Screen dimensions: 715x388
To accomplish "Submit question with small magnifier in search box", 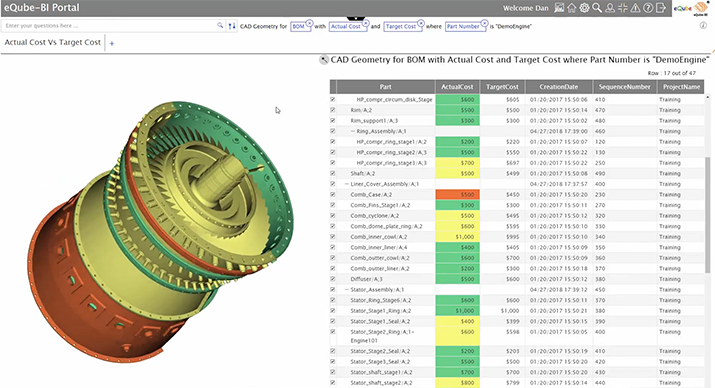I will pos(220,26).
